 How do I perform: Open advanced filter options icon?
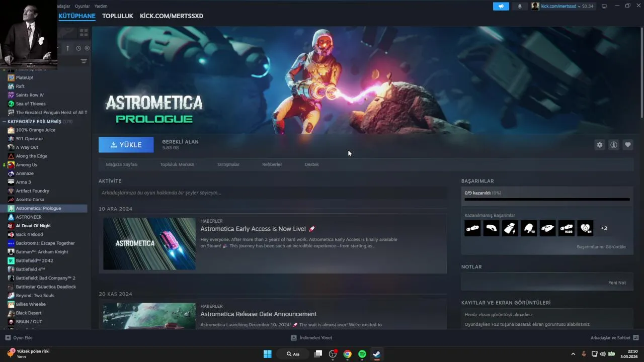point(84,61)
